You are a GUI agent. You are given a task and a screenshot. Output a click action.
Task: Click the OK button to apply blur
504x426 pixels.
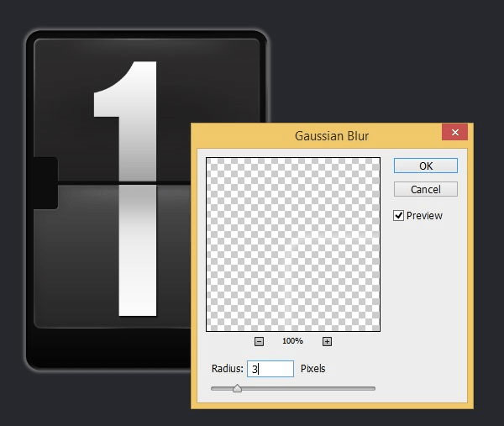tap(425, 166)
